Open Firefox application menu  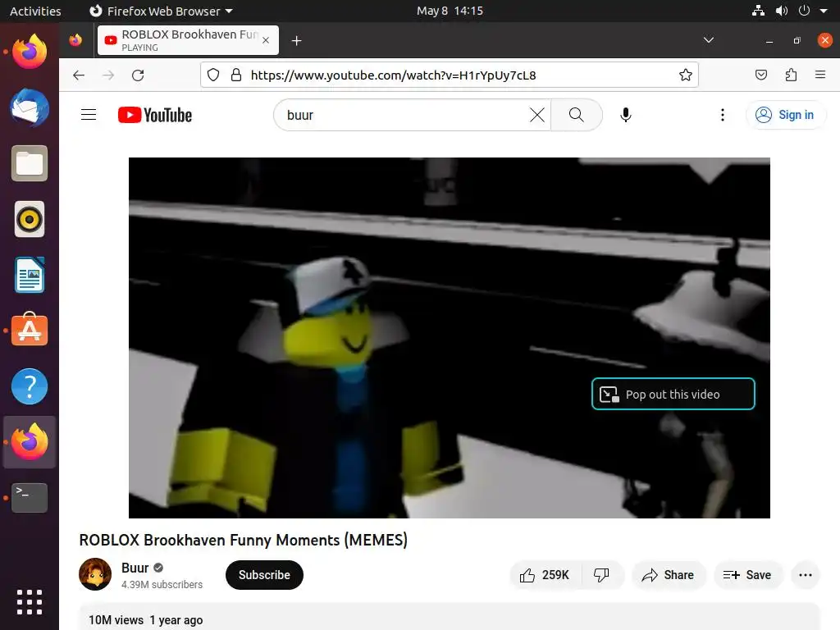click(x=819, y=75)
